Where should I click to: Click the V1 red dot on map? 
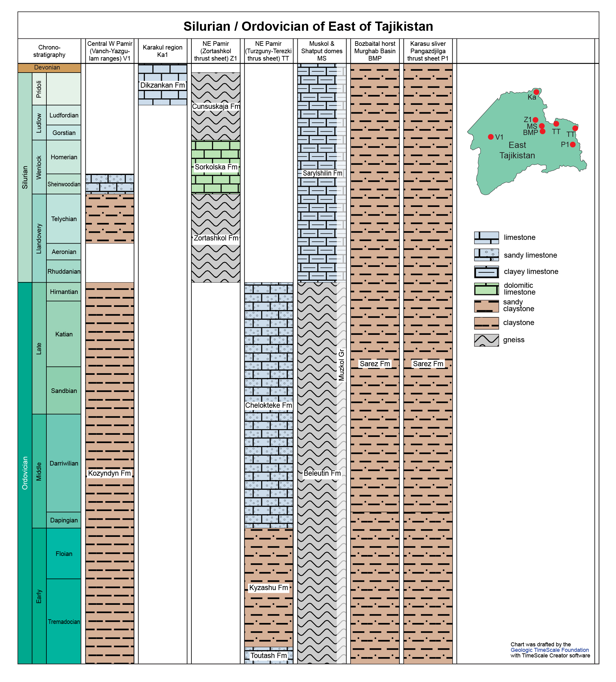point(491,137)
